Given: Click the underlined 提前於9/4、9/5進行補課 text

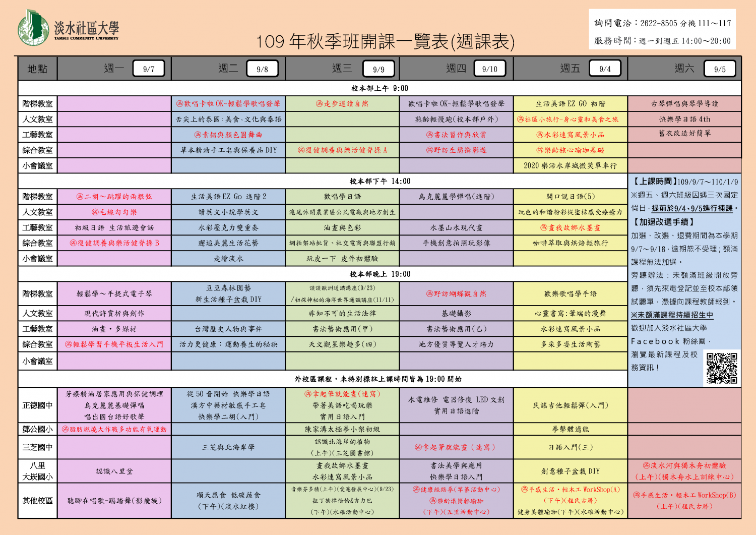Looking at the screenshot, I should click(x=691, y=208).
